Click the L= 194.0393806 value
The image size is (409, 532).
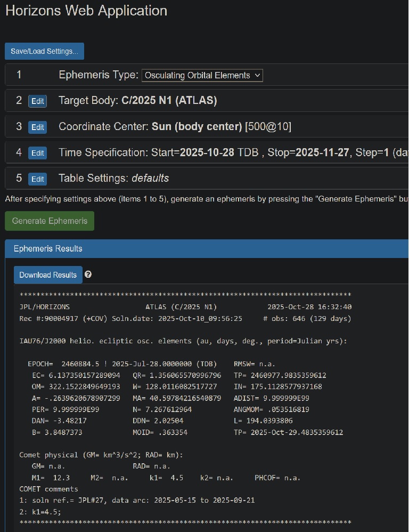coord(263,421)
